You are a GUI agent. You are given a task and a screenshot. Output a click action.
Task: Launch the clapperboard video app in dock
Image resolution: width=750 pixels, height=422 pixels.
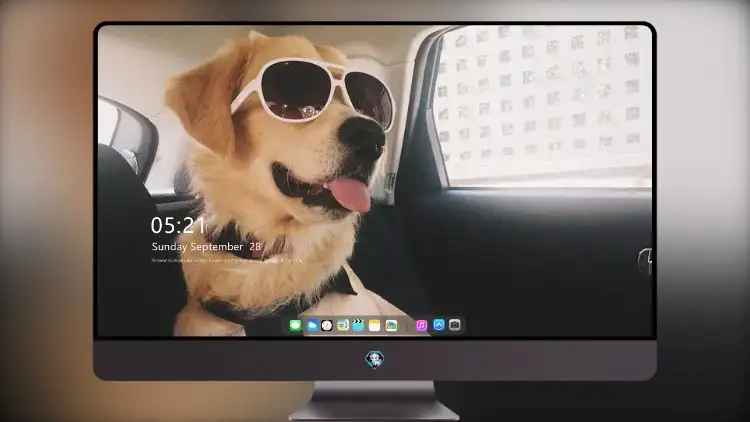(x=358, y=325)
